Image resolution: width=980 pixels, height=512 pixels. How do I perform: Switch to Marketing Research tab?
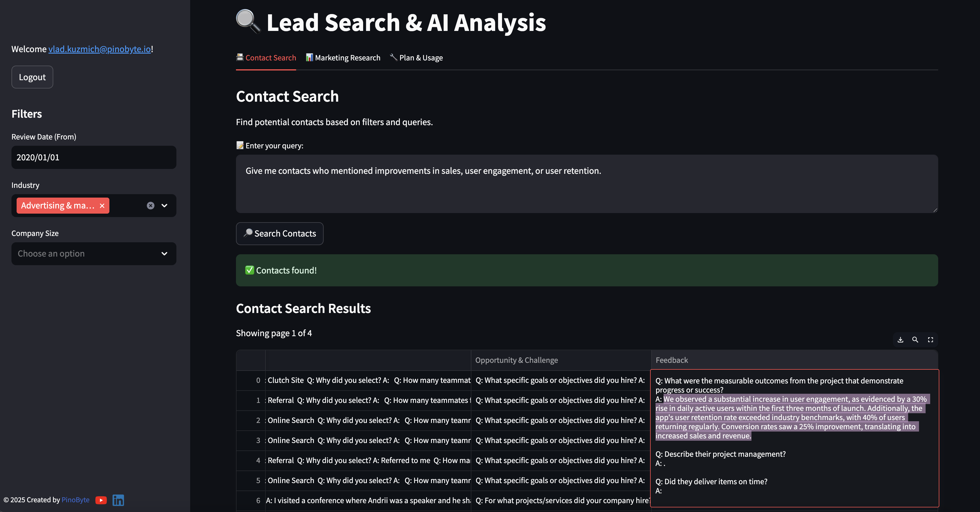(x=343, y=58)
